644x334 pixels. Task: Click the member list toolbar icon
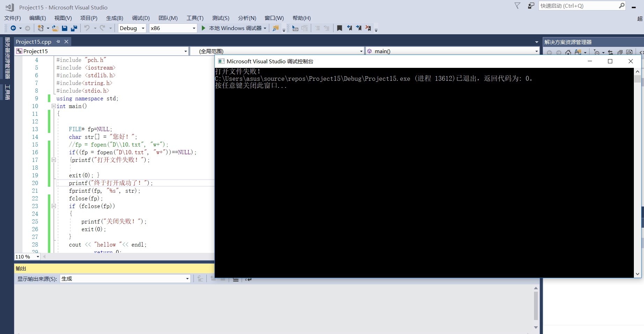point(295,28)
